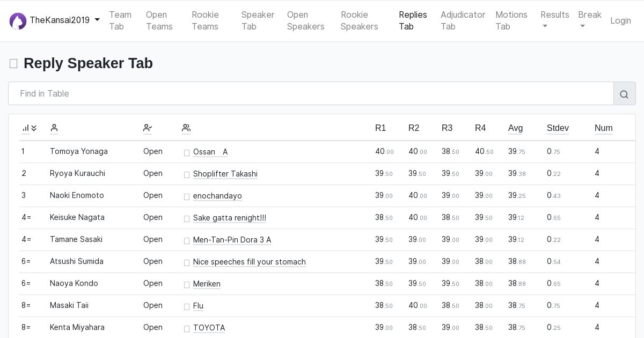The height and width of the screenshot is (338, 644).
Task: Focus the Find in Table search field
Action: tap(311, 93)
